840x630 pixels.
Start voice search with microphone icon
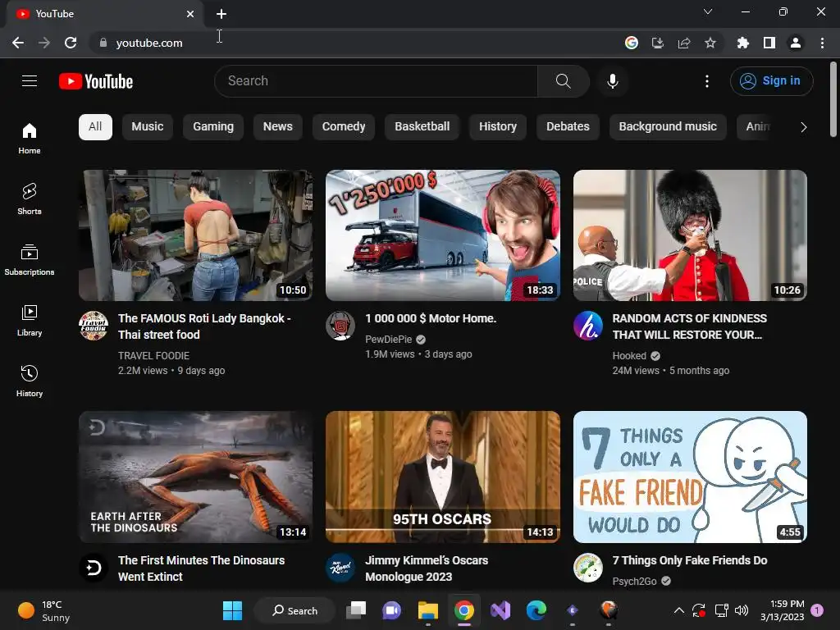[612, 81]
